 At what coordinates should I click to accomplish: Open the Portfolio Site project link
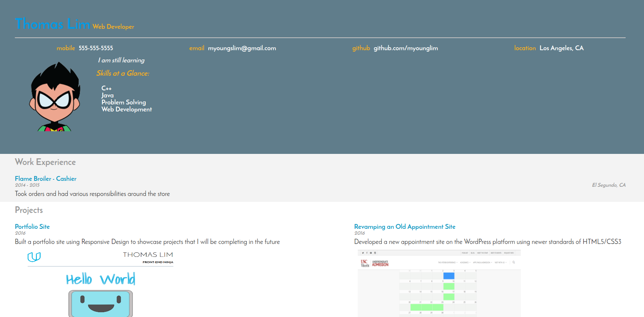click(32, 227)
